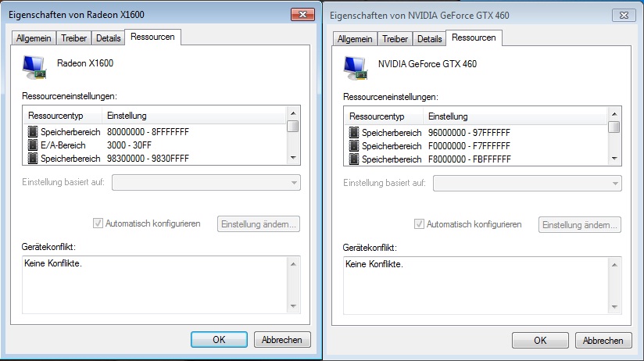Click scroll-down arrow of Radeon Gerätekonflikt box

(293, 306)
